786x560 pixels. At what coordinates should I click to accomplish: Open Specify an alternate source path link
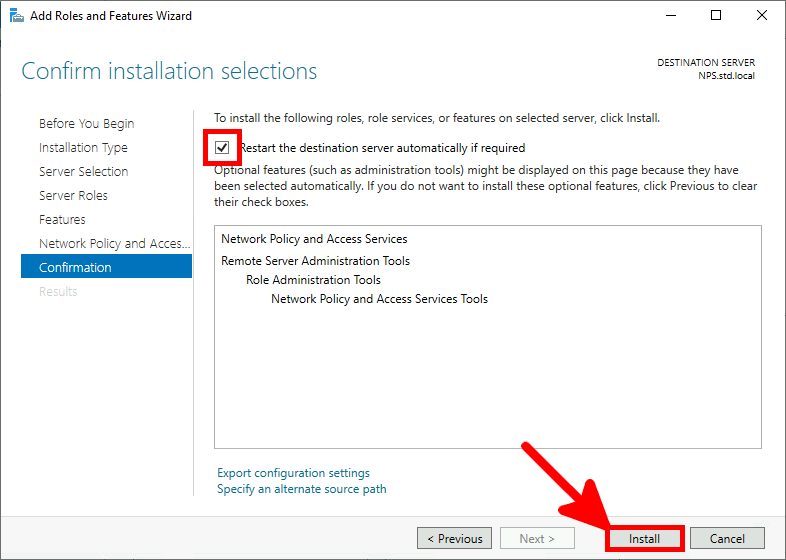[x=301, y=489]
